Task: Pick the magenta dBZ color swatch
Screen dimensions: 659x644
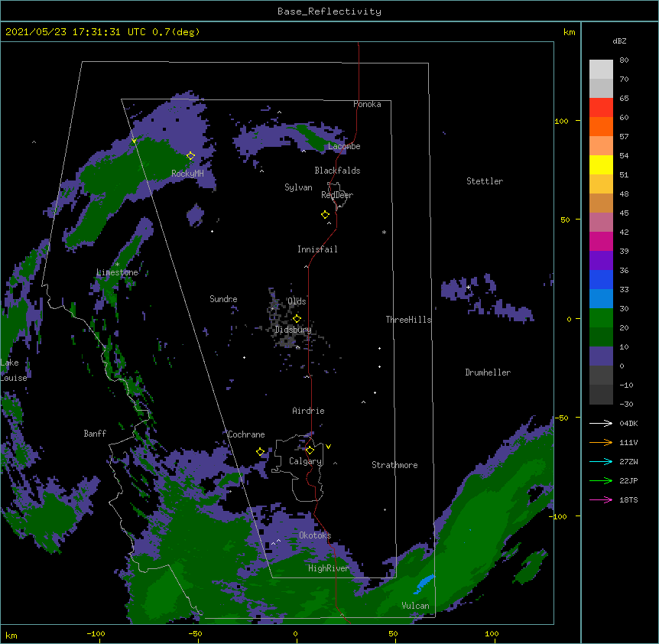Action: coord(601,241)
